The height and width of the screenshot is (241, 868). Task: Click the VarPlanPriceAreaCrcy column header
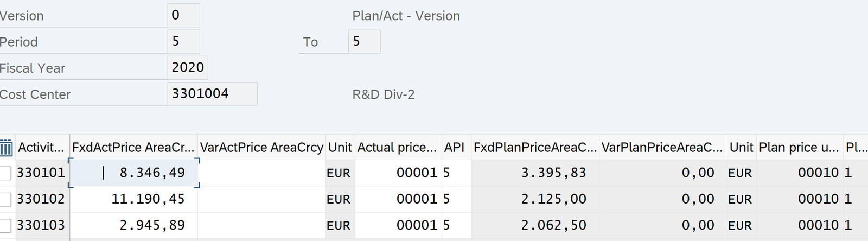[x=662, y=148]
